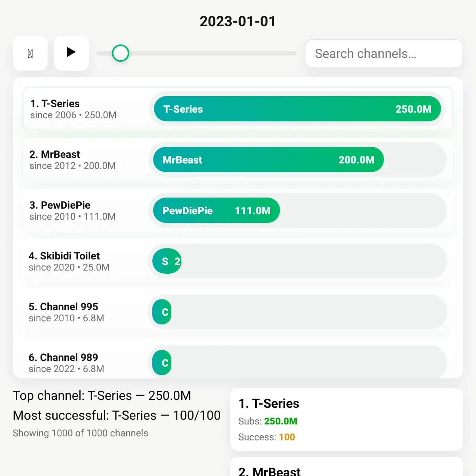
Task: Open the MrBeast detail card heading
Action: click(269, 471)
